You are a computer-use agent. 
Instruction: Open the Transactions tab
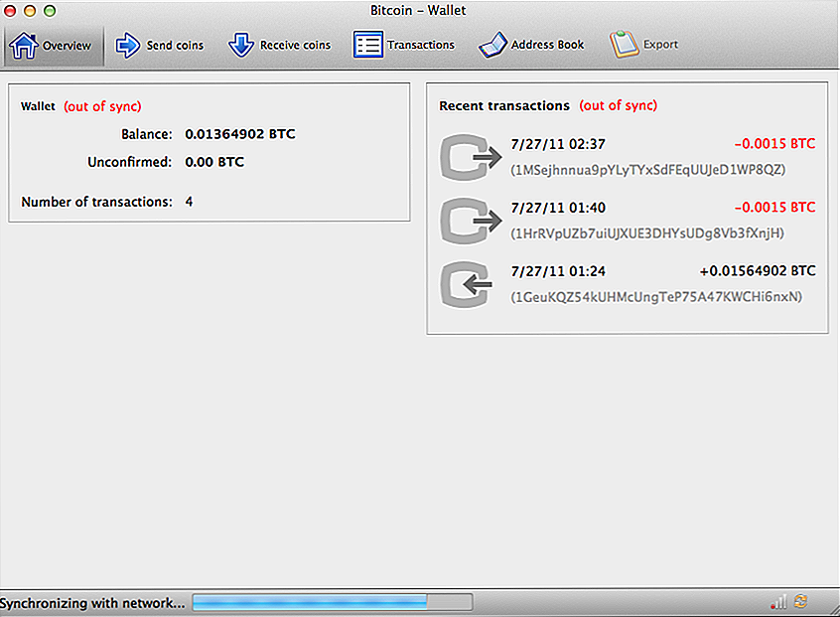click(403, 45)
